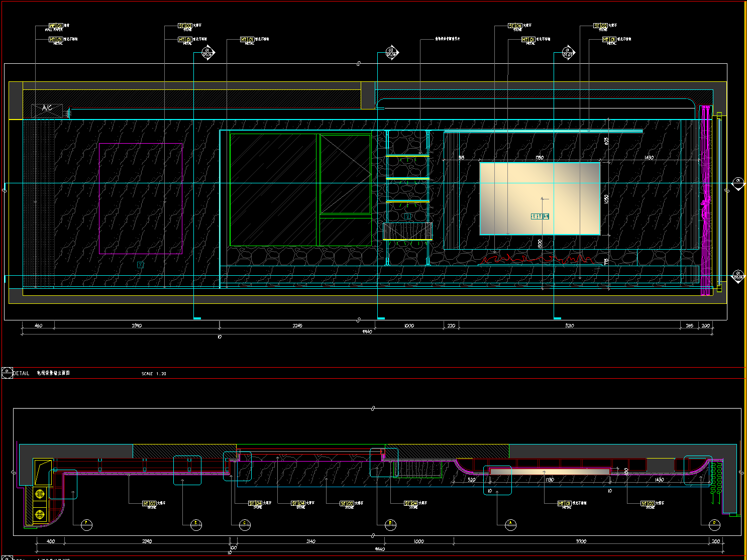
Task: Select bubble marker D in plan
Action: (x=714, y=525)
